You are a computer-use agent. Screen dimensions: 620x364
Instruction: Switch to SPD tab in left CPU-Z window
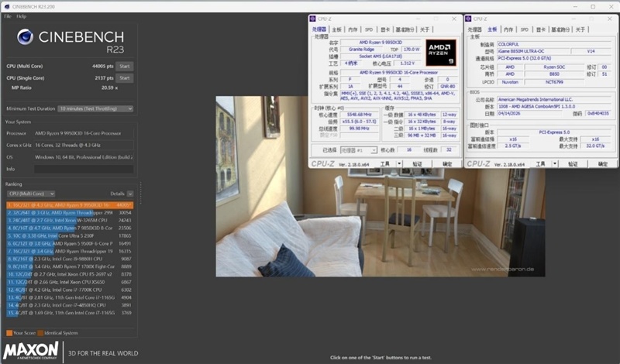tap(369, 29)
